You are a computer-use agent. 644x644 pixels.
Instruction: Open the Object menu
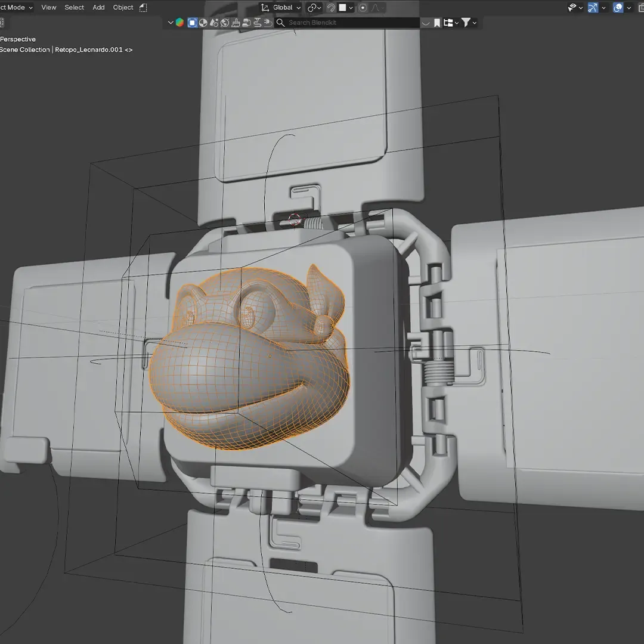click(123, 7)
